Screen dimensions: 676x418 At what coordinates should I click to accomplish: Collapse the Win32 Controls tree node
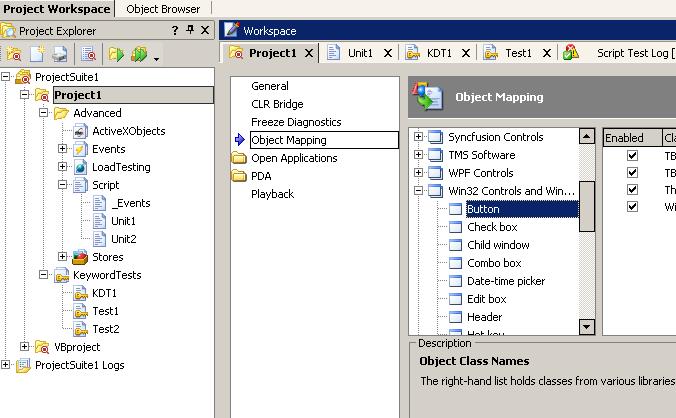(x=418, y=191)
